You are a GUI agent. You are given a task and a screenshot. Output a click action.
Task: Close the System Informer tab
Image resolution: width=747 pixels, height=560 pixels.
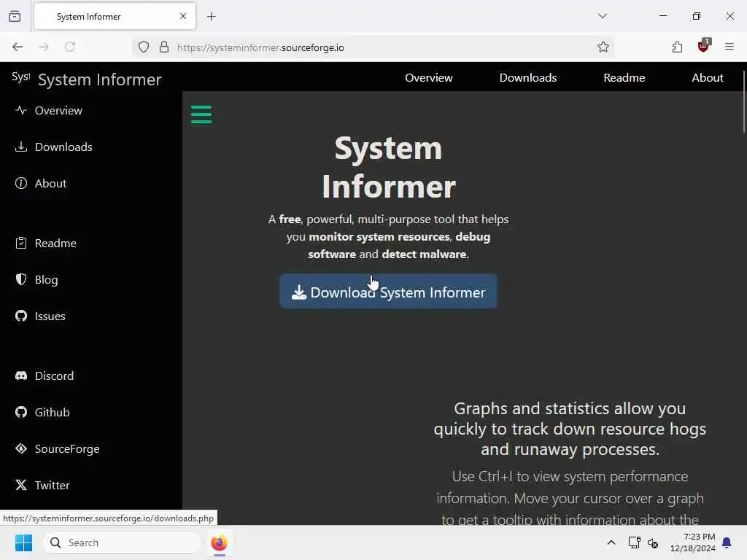tap(183, 16)
